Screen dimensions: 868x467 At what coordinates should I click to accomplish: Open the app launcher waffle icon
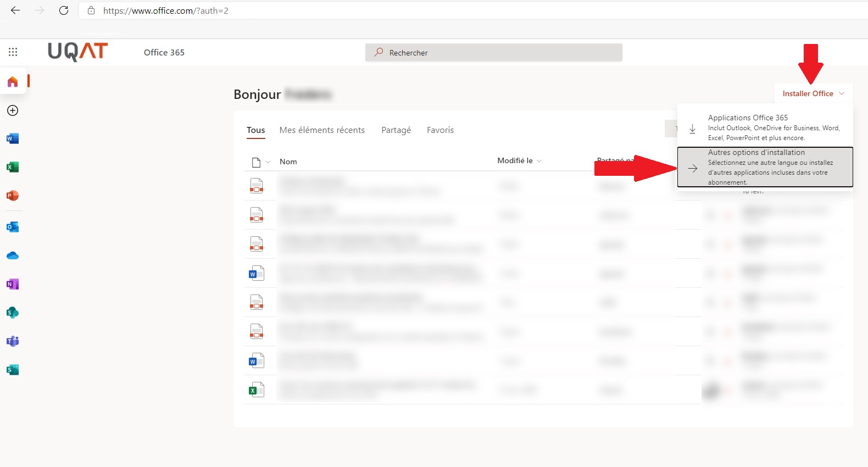point(13,52)
